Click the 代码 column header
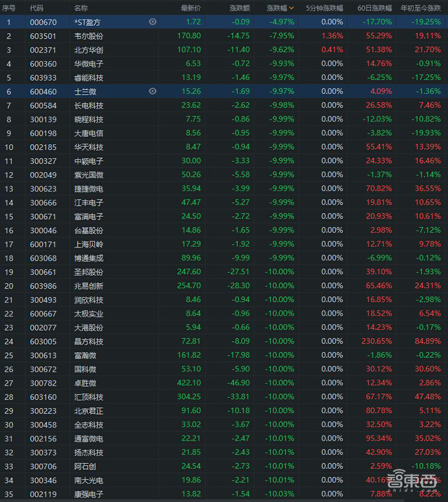448x502 pixels. [36, 8]
